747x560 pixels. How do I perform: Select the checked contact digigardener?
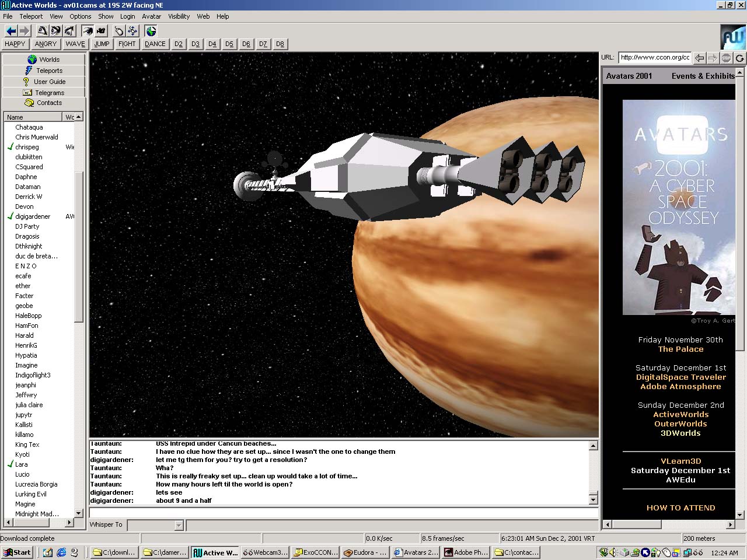[x=33, y=216]
